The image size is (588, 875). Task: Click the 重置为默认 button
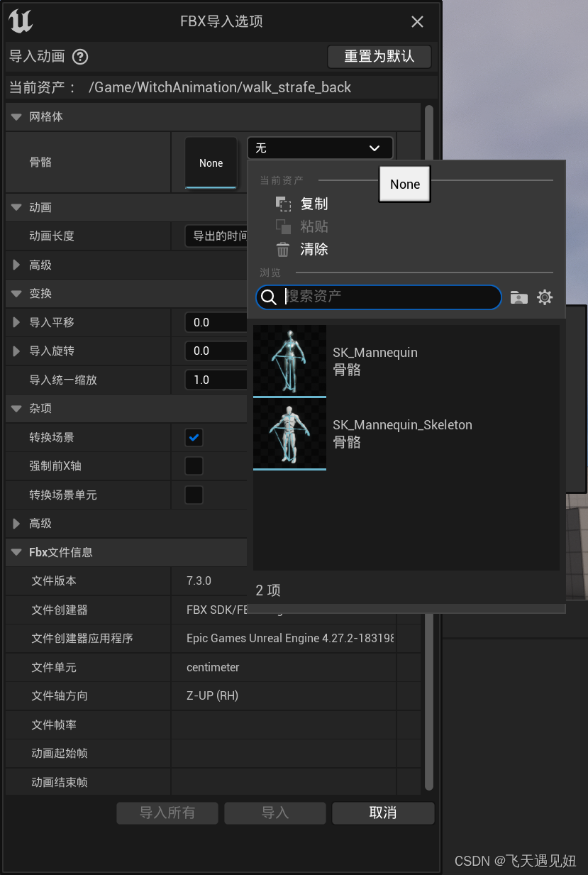click(x=379, y=57)
